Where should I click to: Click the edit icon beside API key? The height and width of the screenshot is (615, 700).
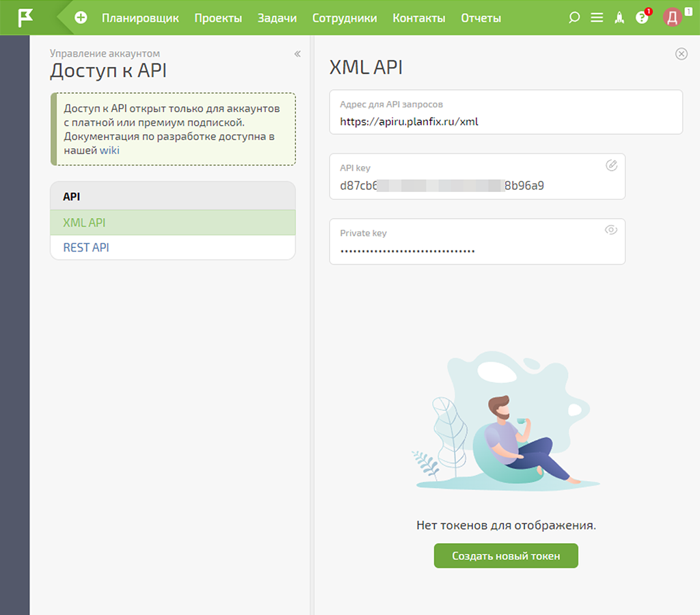click(611, 165)
